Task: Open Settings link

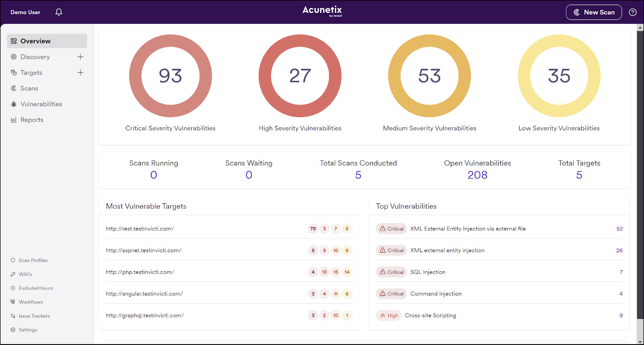Action: tap(28, 330)
